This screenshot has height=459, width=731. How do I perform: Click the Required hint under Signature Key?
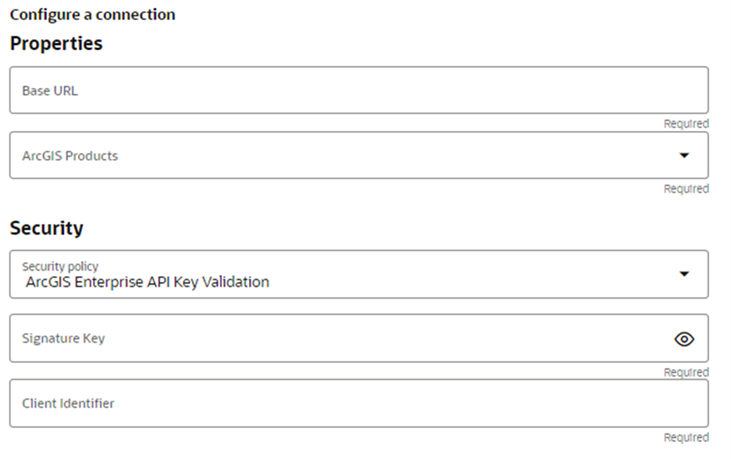(x=686, y=372)
